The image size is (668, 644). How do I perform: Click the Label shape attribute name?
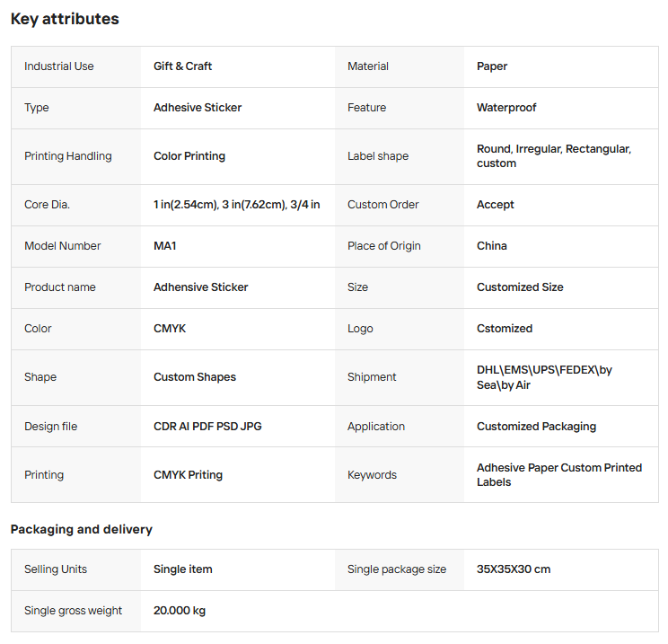(x=378, y=156)
